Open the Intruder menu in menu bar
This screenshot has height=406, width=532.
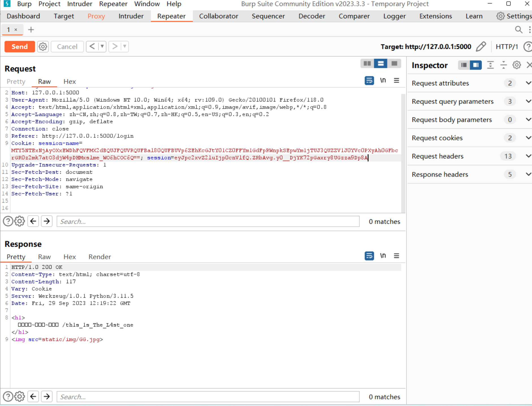(x=79, y=4)
